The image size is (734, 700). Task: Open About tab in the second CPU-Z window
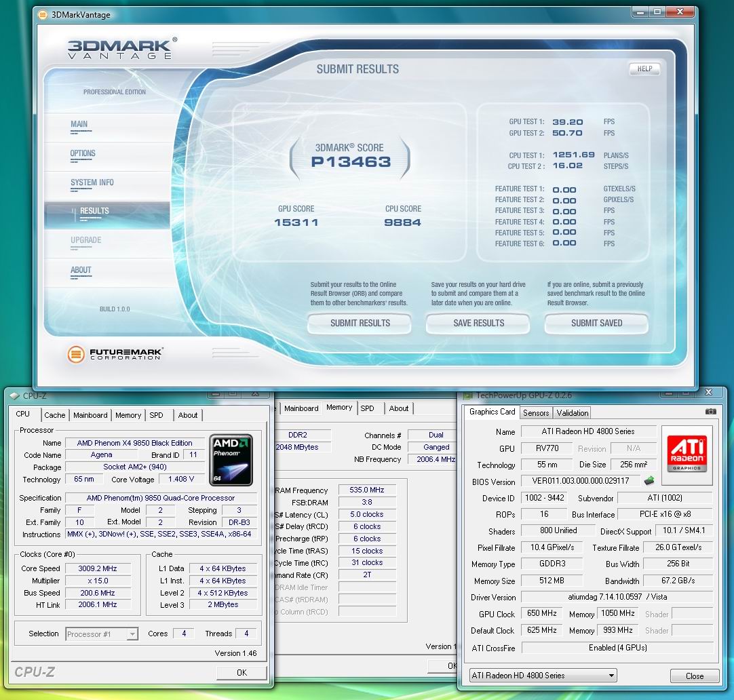point(399,408)
